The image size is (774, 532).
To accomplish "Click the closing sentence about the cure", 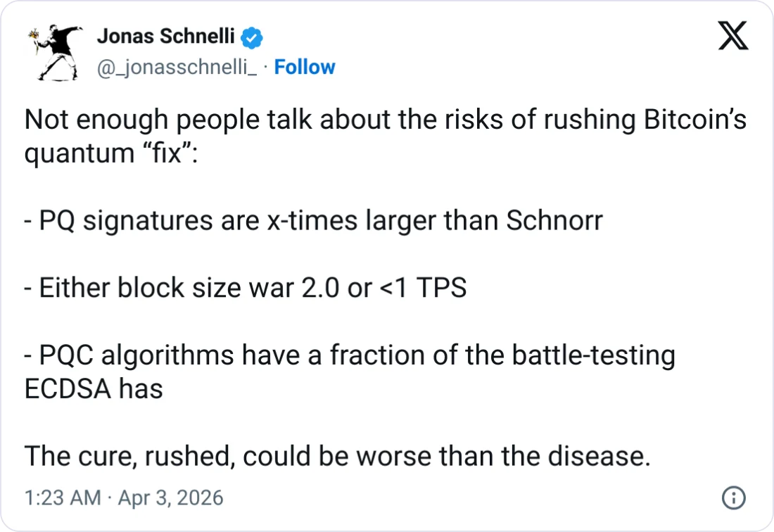I will click(337, 457).
